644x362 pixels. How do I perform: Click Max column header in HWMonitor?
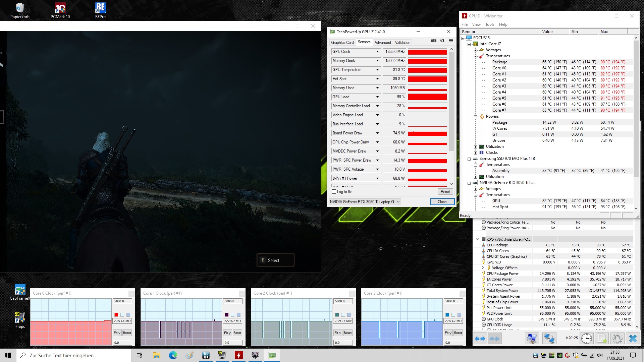click(x=612, y=32)
